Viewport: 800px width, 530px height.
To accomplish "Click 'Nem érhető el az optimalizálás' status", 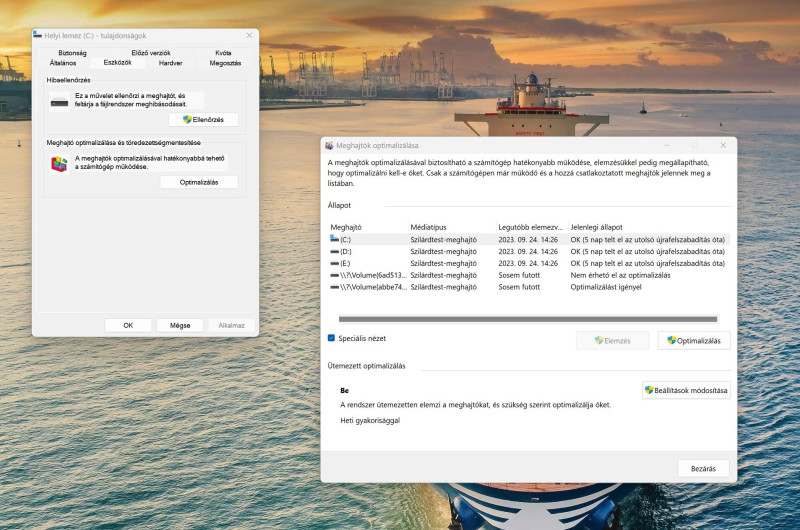I will tap(620, 275).
